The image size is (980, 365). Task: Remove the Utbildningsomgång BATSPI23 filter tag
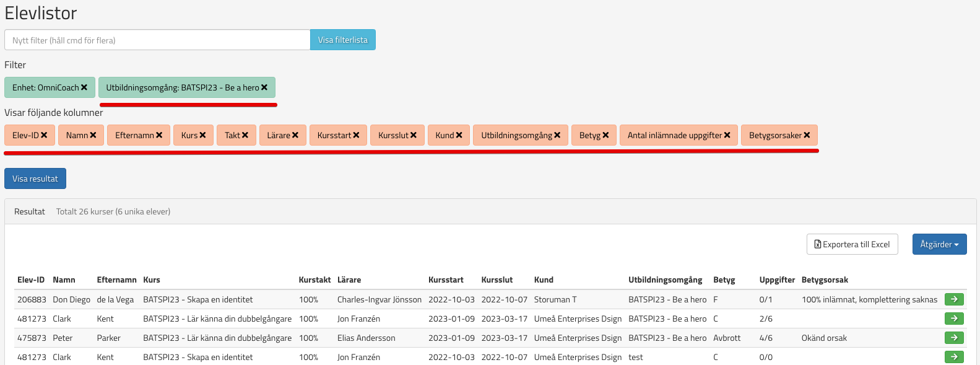[x=264, y=87]
